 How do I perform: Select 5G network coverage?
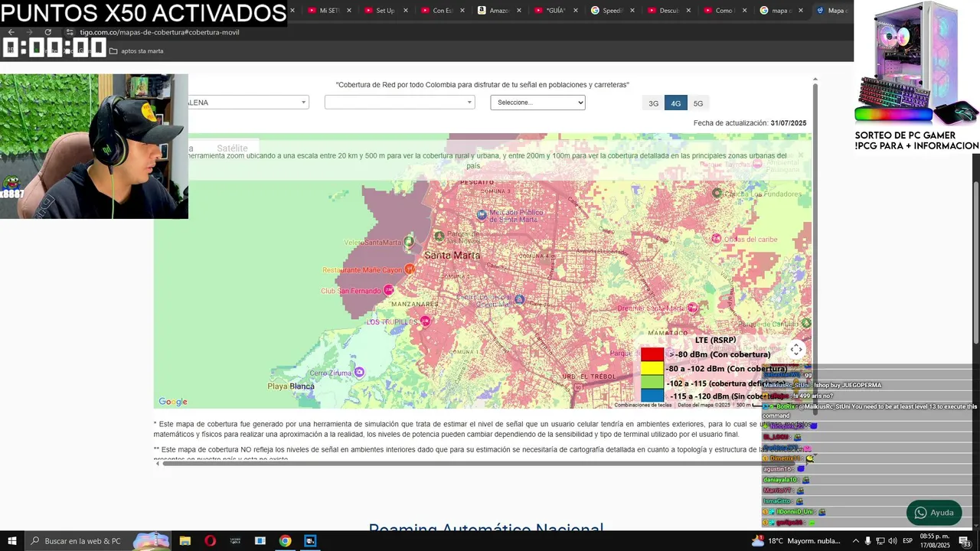698,103
